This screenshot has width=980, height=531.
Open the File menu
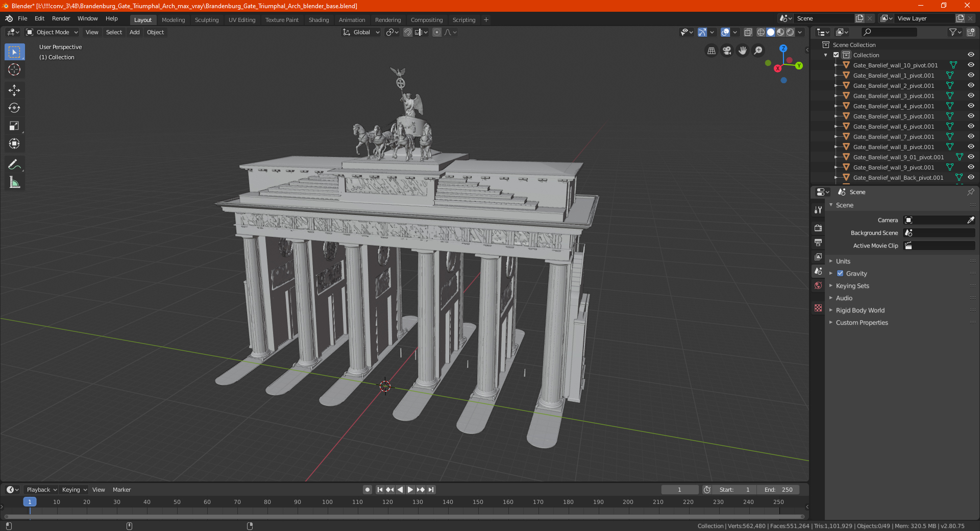[22, 18]
